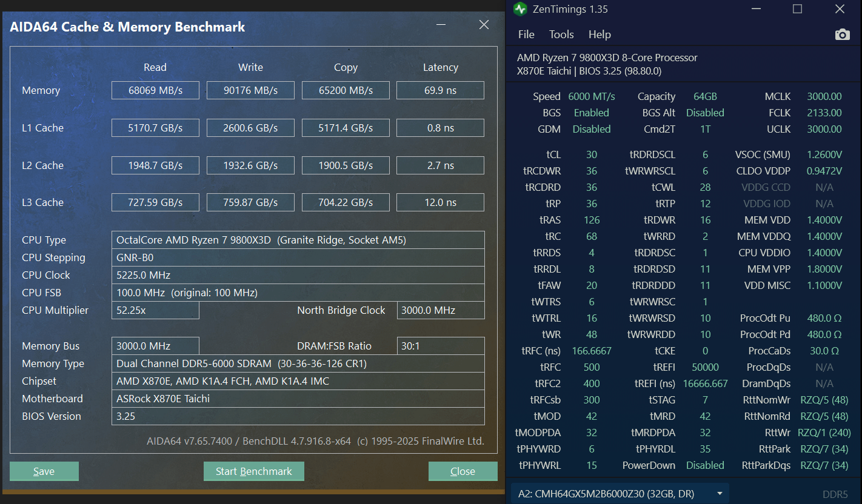This screenshot has width=862, height=504.
Task: Click L3 Cache Read 727.59 GB/s value
Action: click(155, 202)
